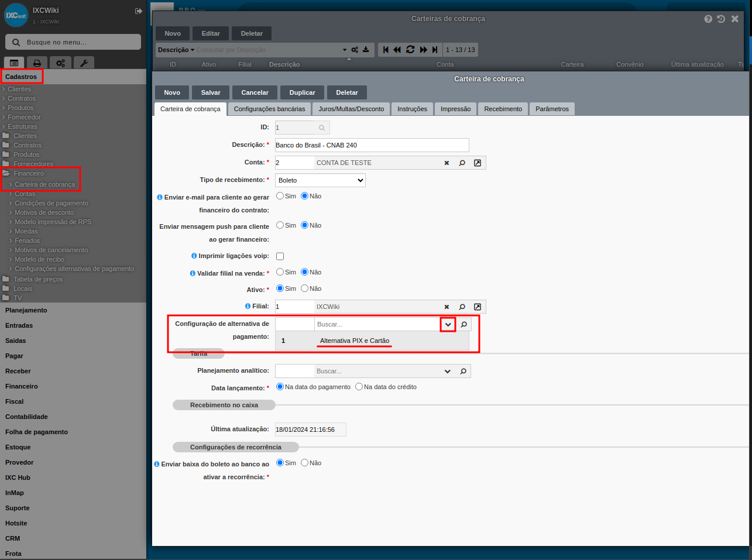Click Cancelar button in form
The width and height of the screenshot is (752, 560).
point(255,92)
